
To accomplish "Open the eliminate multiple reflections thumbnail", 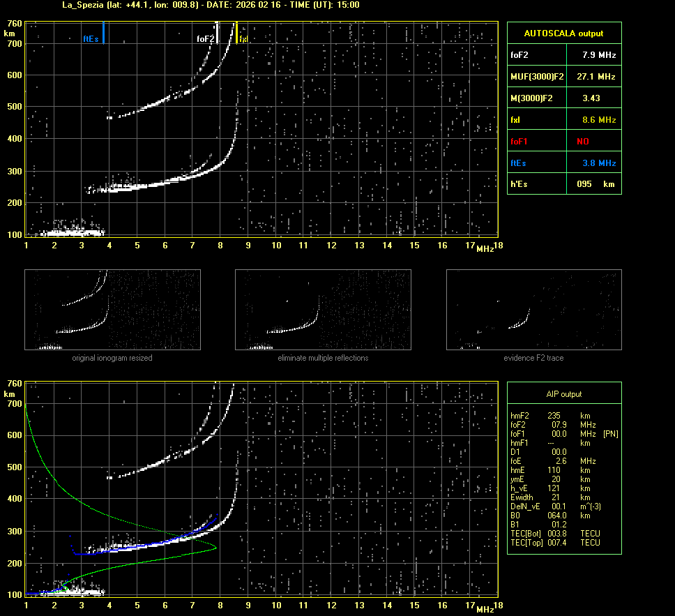I will coord(323,310).
